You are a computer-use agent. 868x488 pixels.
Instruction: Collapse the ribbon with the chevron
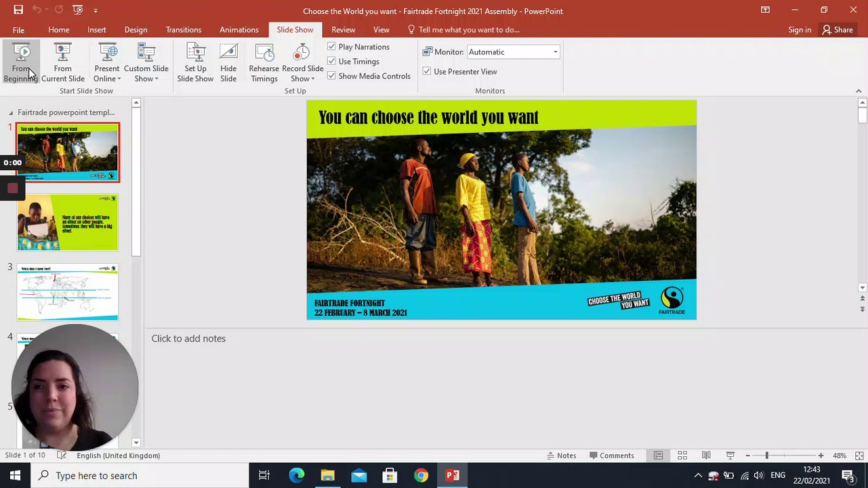[859, 91]
